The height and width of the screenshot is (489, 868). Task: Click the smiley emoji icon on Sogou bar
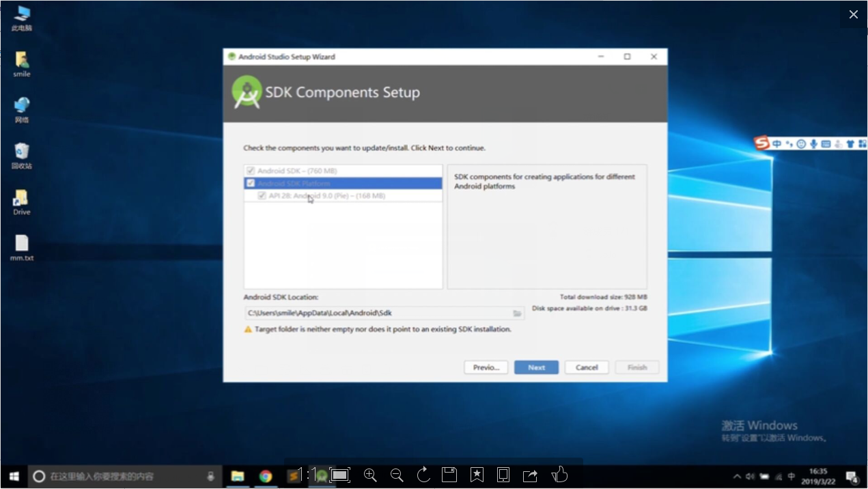(x=801, y=144)
